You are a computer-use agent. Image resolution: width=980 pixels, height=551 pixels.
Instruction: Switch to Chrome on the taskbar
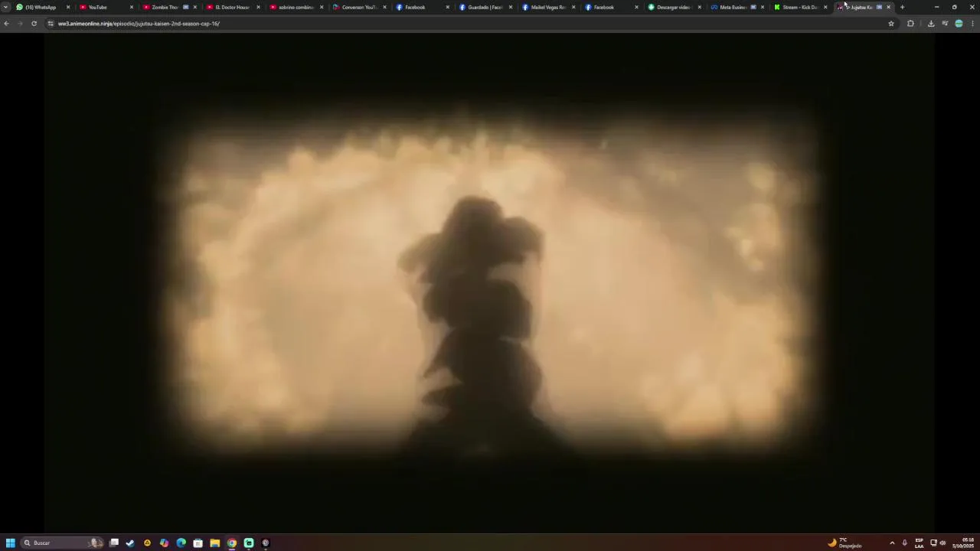[231, 543]
